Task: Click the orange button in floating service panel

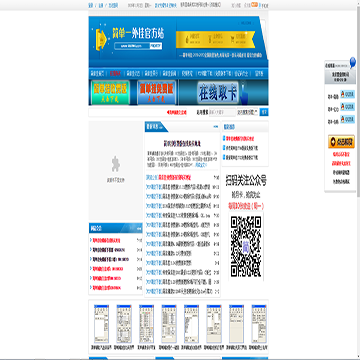Action: coord(341,142)
